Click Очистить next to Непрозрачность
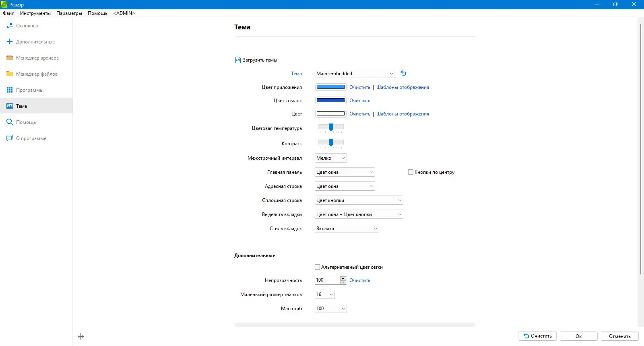644x346 pixels. pyautogui.click(x=359, y=280)
